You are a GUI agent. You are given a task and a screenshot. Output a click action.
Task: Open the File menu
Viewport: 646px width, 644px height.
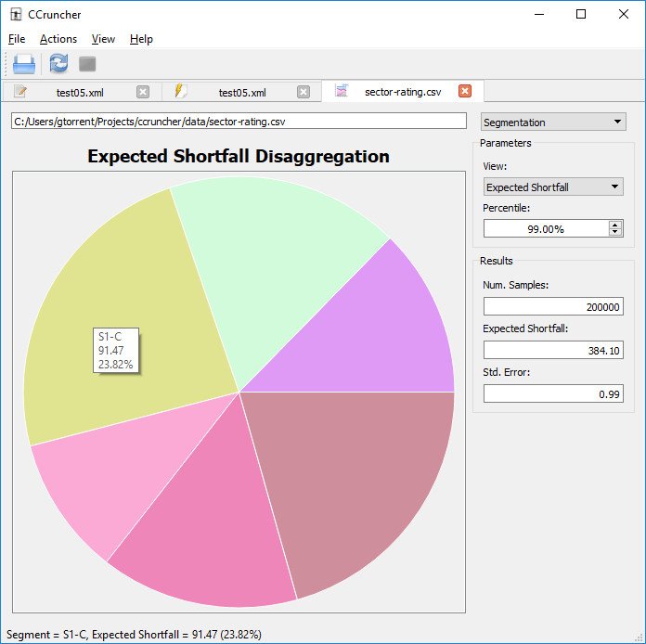[17, 39]
